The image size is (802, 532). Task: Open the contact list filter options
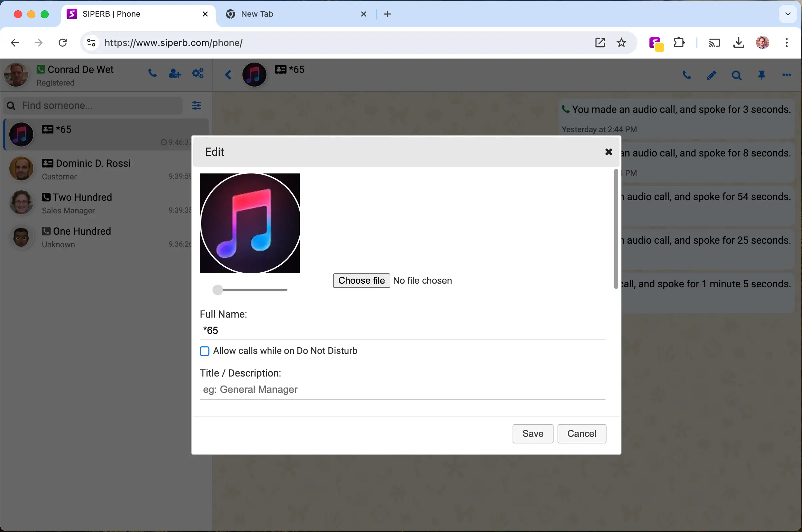click(x=197, y=106)
